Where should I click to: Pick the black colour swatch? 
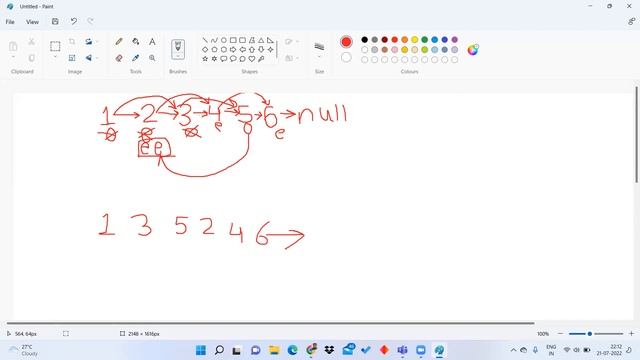click(364, 40)
